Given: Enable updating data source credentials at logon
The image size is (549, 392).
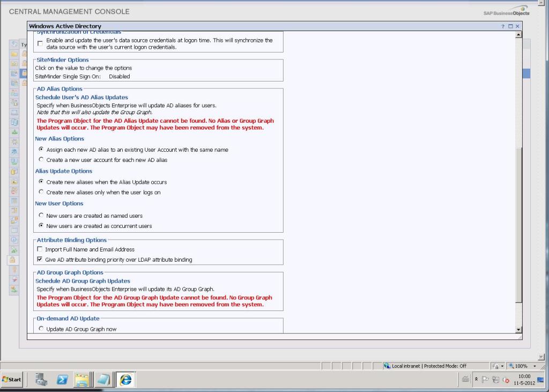Looking at the screenshot, I should tap(40, 43).
